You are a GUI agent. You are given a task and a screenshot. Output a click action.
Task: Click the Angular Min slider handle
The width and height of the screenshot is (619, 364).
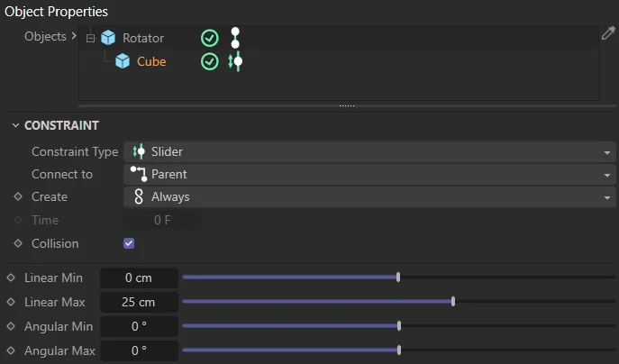pos(399,326)
